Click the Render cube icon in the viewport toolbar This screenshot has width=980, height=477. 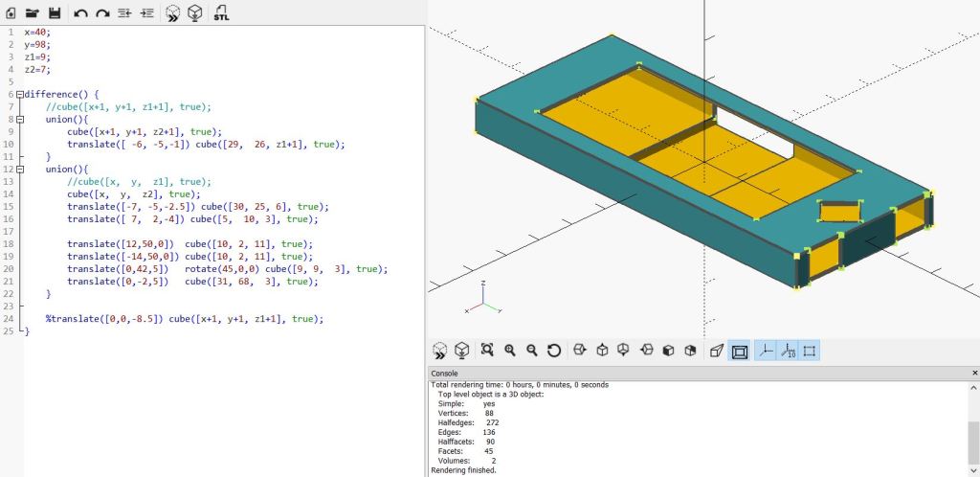[461, 351]
